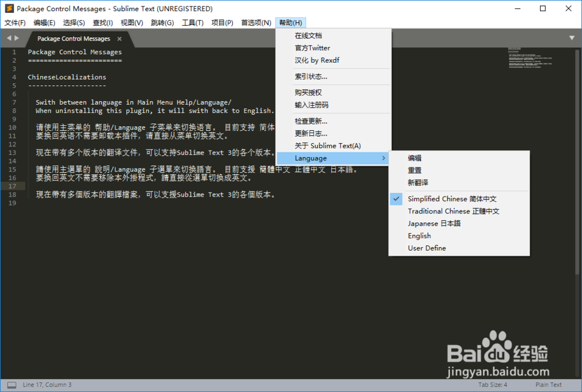This screenshot has width=582, height=392.
Task: Open the Plain Text syntax selector
Action: [x=548, y=384]
